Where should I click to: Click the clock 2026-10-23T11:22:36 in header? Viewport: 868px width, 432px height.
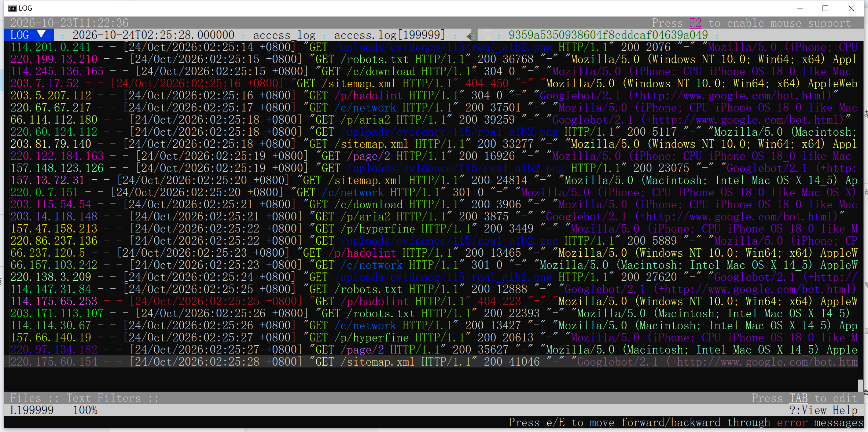click(69, 23)
